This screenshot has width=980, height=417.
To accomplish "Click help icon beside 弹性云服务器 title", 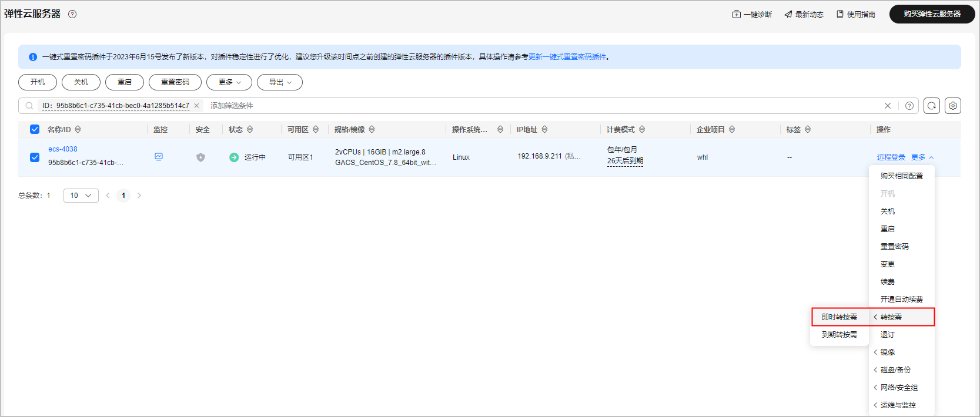I will [x=72, y=14].
